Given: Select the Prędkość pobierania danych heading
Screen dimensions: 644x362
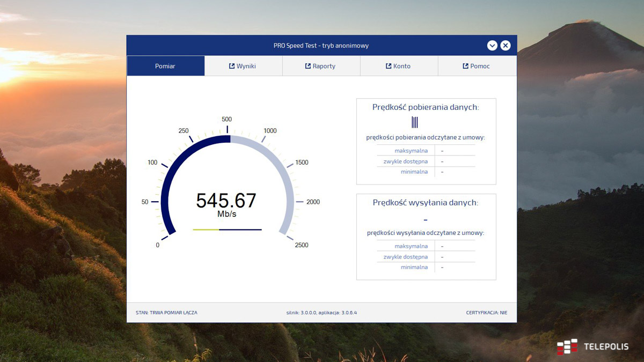Looking at the screenshot, I should point(426,107).
